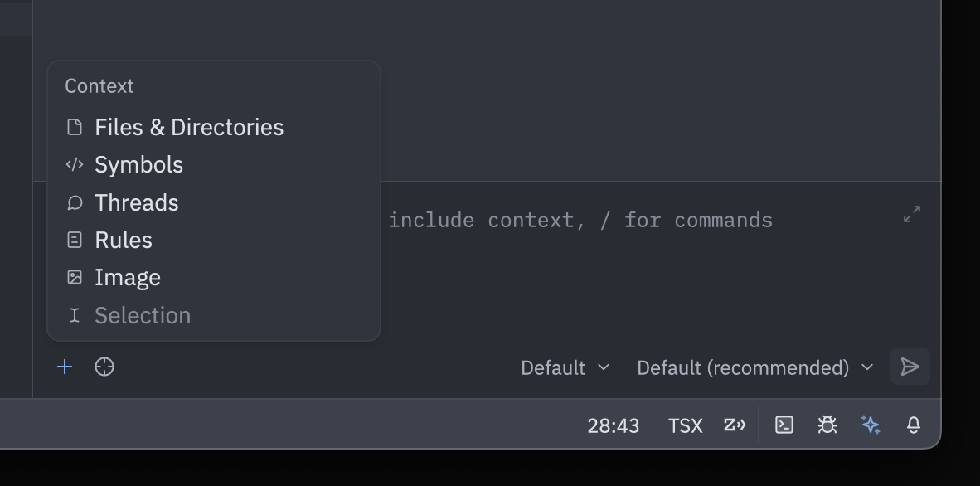Click the plus icon to add context

tap(64, 367)
